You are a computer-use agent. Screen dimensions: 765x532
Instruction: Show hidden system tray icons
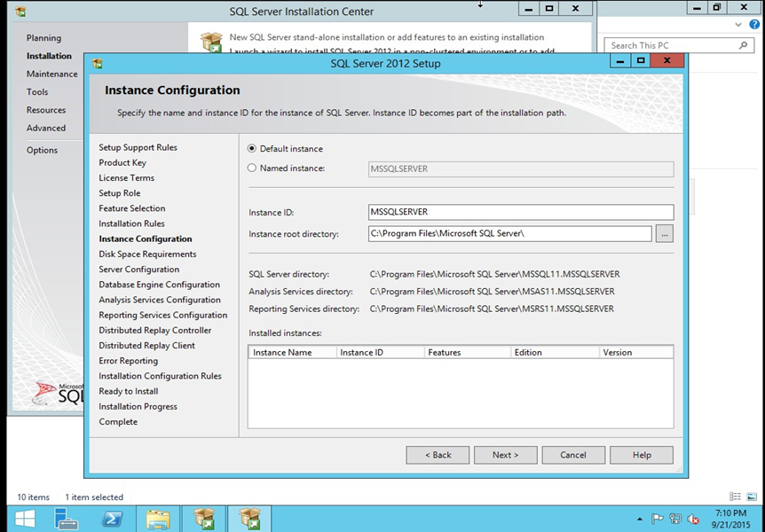tap(640, 519)
